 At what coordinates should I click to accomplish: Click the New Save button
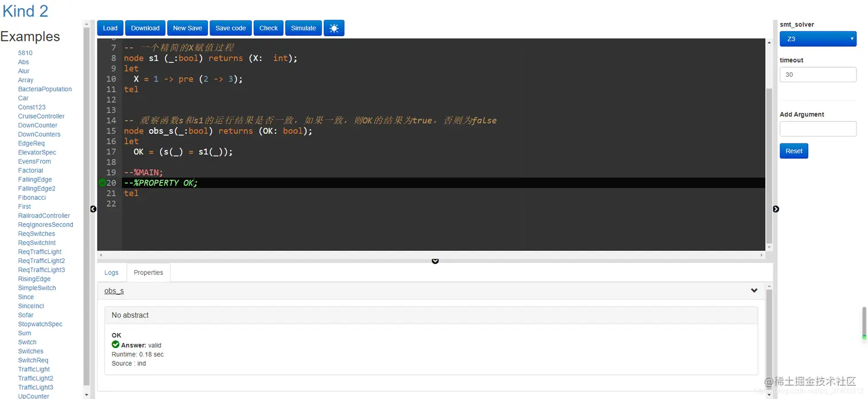[x=188, y=28]
